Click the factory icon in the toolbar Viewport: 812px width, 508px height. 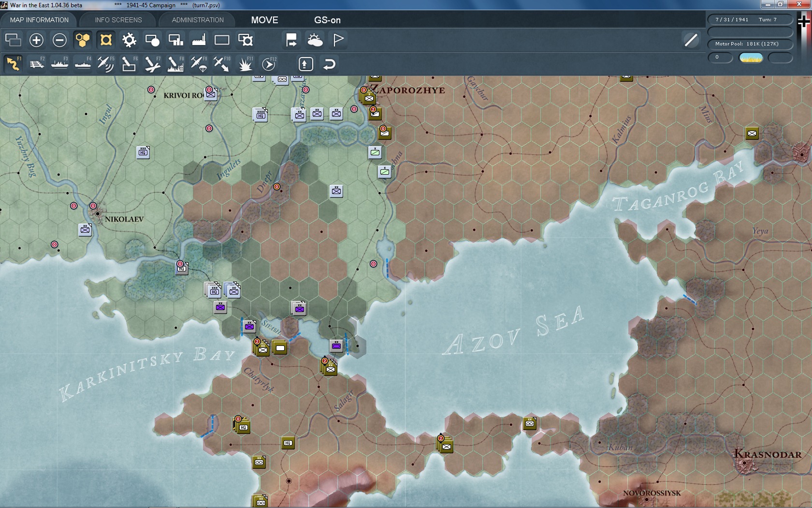pos(199,40)
